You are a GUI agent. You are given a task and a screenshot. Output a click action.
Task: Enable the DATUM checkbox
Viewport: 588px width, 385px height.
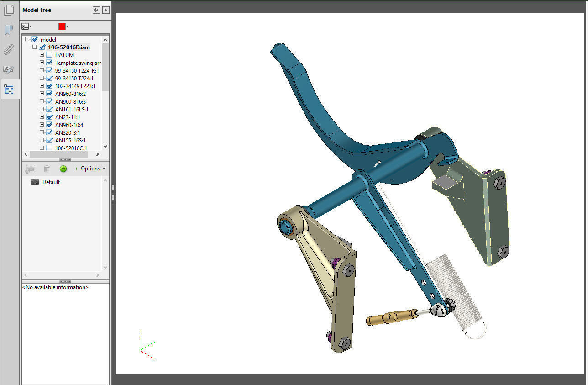[x=49, y=55]
